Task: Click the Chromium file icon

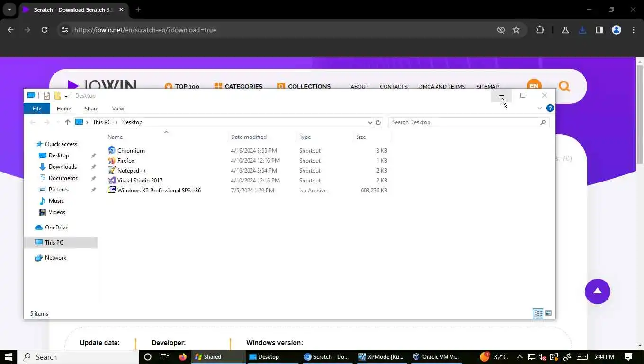Action: pos(112,151)
